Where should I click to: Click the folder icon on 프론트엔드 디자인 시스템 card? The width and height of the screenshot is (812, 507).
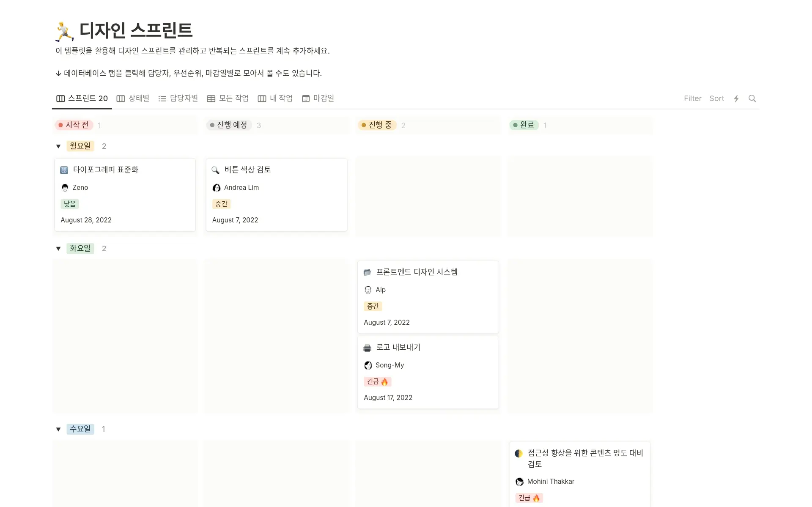click(x=367, y=272)
